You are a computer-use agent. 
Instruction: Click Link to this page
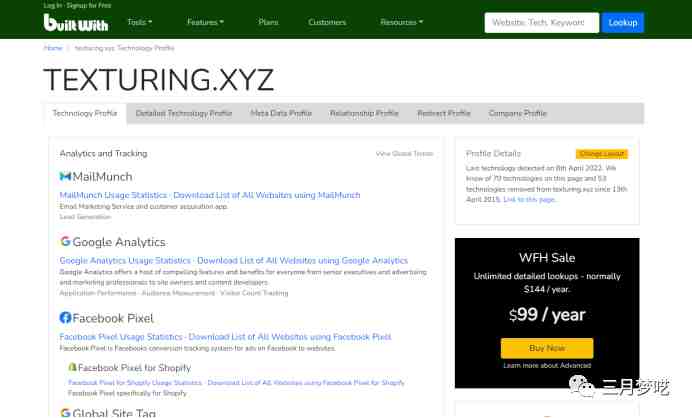pos(530,200)
